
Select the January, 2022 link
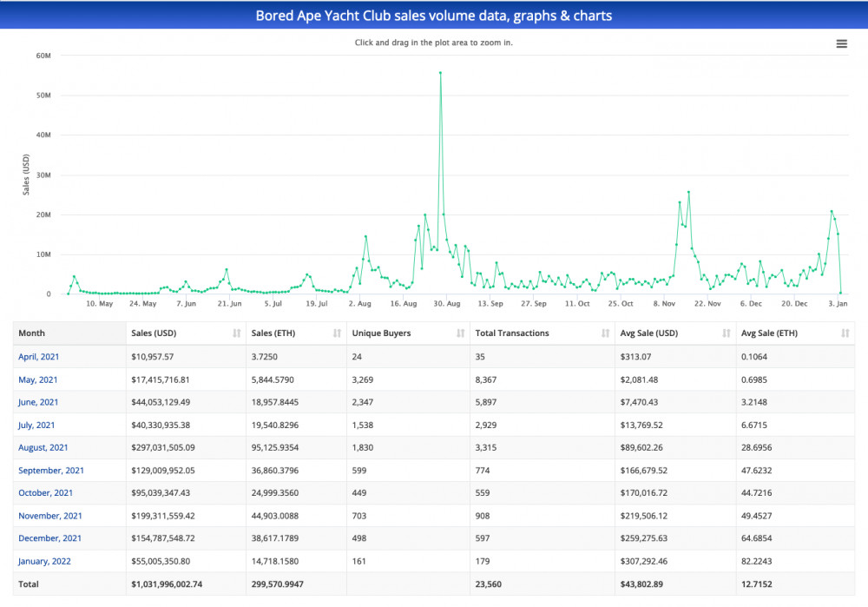point(44,561)
